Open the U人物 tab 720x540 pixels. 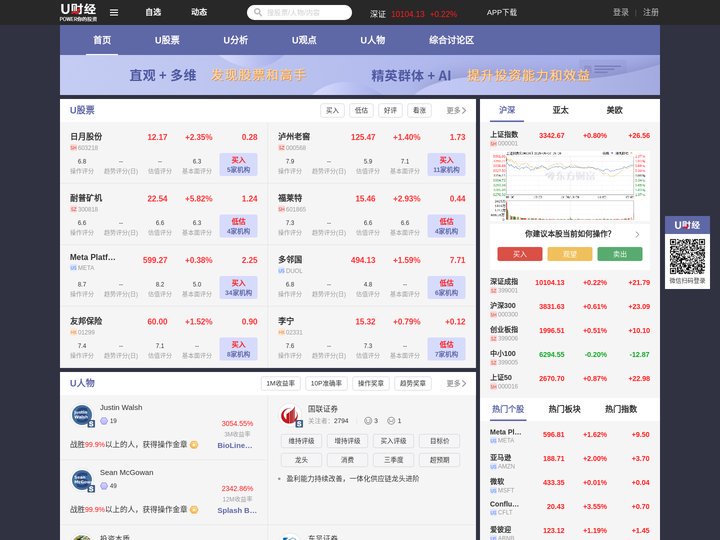(x=372, y=40)
